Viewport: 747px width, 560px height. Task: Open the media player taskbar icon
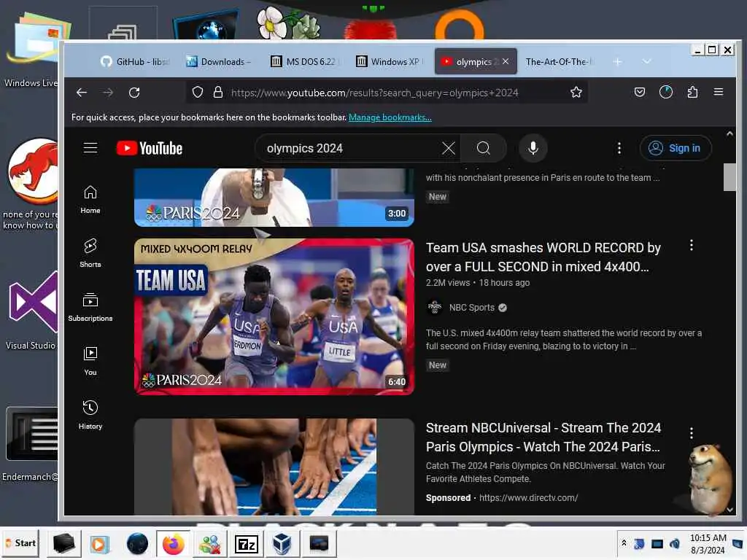99,544
